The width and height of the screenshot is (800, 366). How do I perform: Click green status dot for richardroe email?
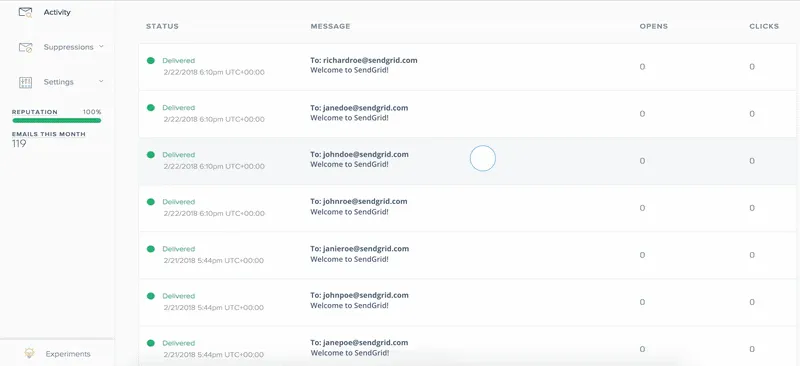(151, 60)
